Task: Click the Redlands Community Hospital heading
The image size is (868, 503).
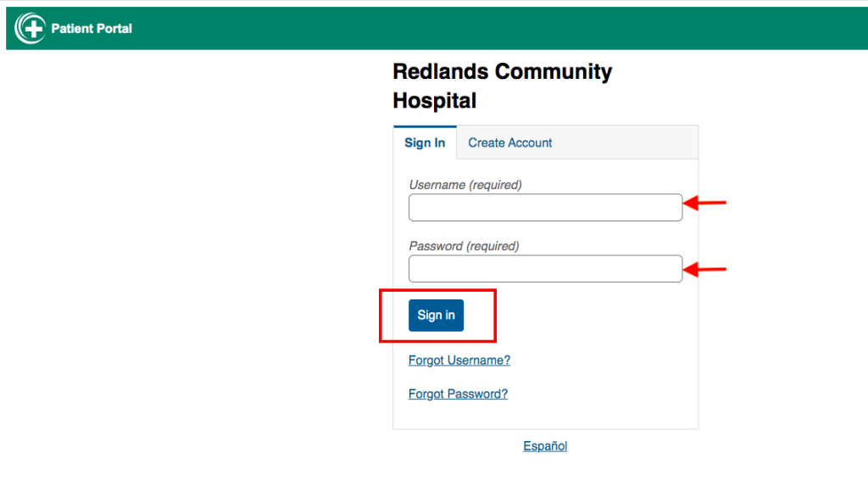Action: (502, 86)
